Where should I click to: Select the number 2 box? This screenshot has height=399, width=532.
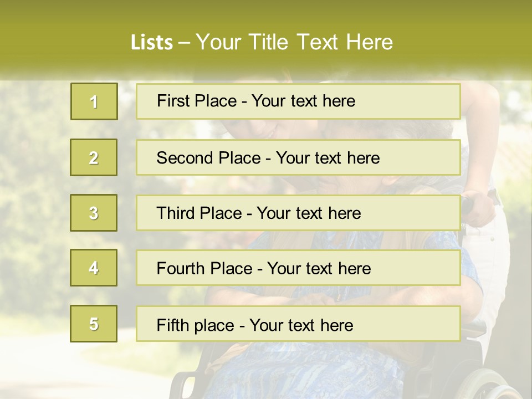(x=94, y=157)
